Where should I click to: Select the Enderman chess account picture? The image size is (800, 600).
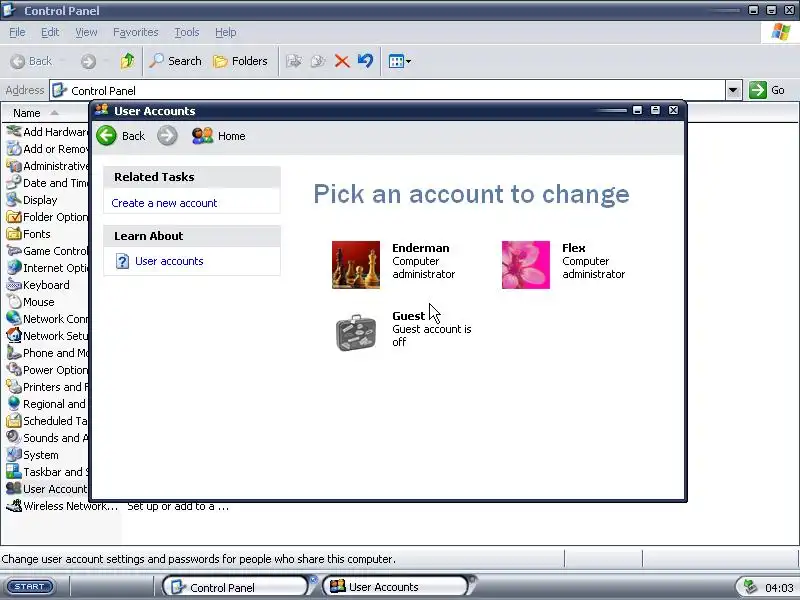(x=356, y=265)
